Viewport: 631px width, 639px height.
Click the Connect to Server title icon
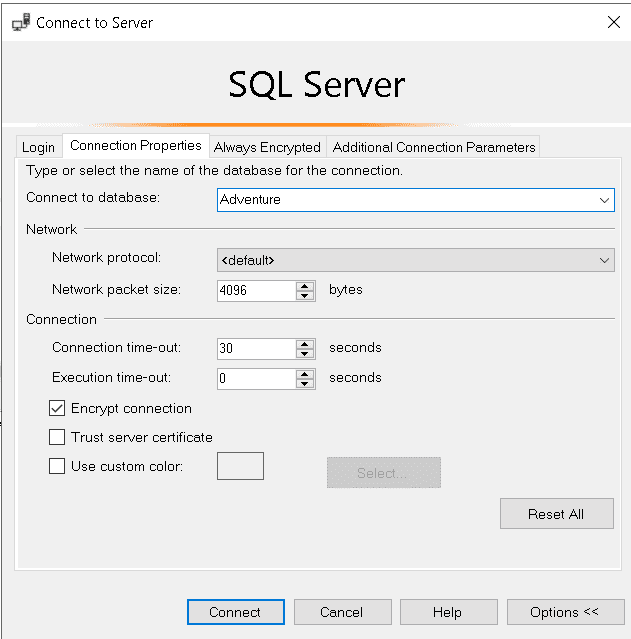tap(21, 22)
